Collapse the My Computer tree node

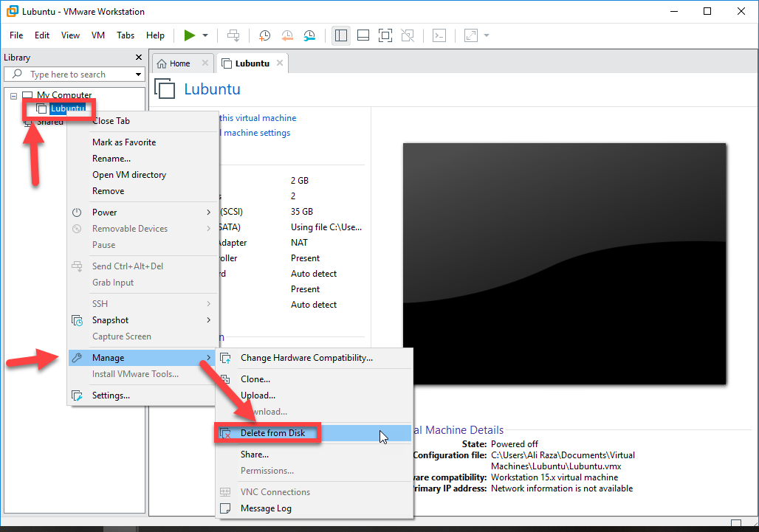[13, 95]
